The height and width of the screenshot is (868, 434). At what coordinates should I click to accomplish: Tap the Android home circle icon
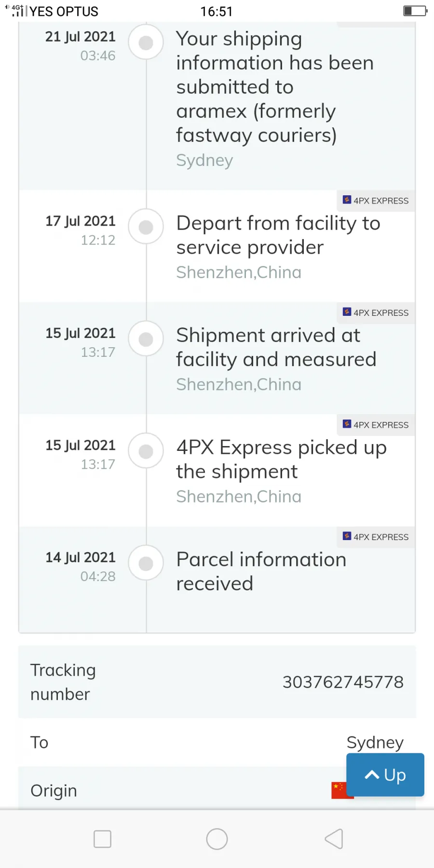coord(217,839)
